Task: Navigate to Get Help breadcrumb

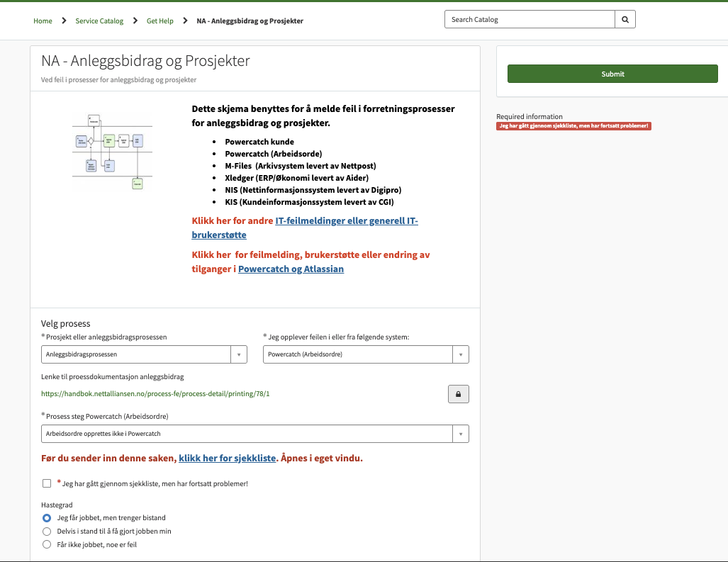Action: pyautogui.click(x=160, y=21)
